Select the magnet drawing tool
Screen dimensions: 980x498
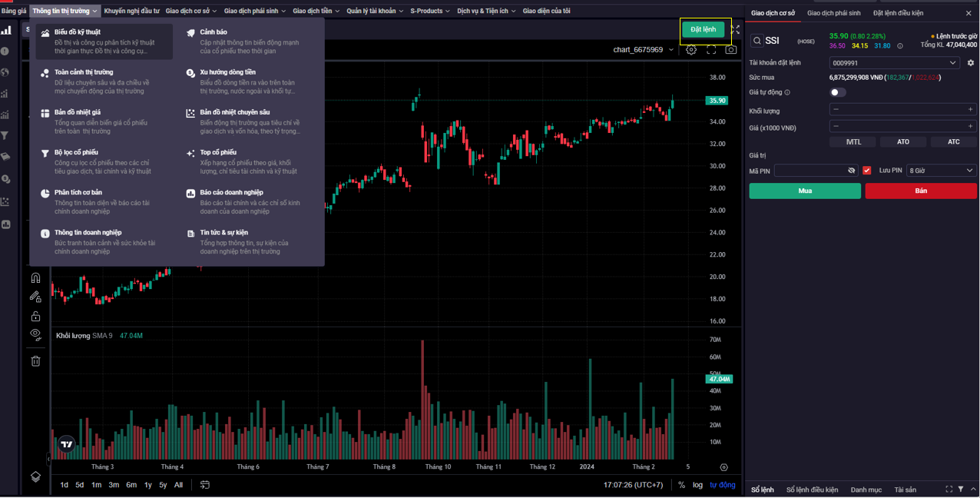pos(35,277)
